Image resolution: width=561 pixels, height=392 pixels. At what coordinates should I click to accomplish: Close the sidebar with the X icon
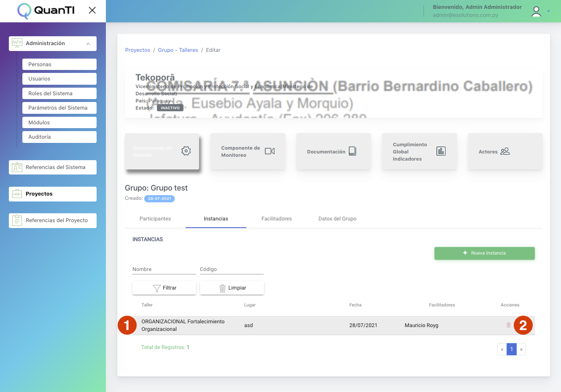tap(92, 10)
